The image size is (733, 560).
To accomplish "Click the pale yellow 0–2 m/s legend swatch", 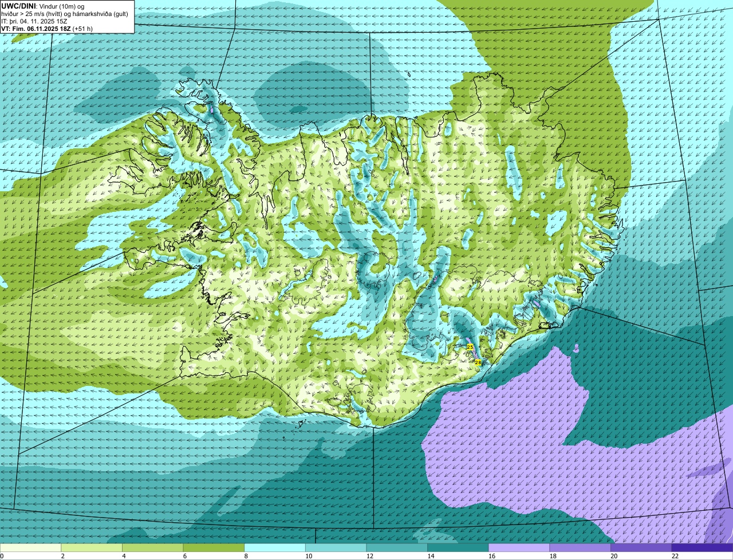I will click(30, 547).
